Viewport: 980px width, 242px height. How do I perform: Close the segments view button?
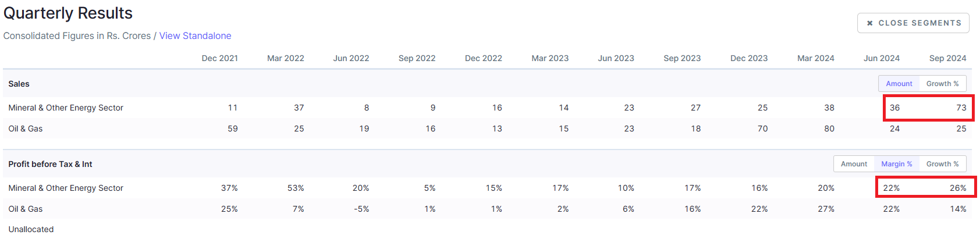913,23
